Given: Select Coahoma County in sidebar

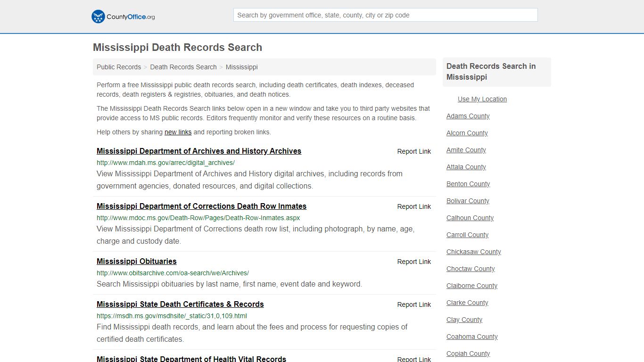Looking at the screenshot, I should (472, 337).
